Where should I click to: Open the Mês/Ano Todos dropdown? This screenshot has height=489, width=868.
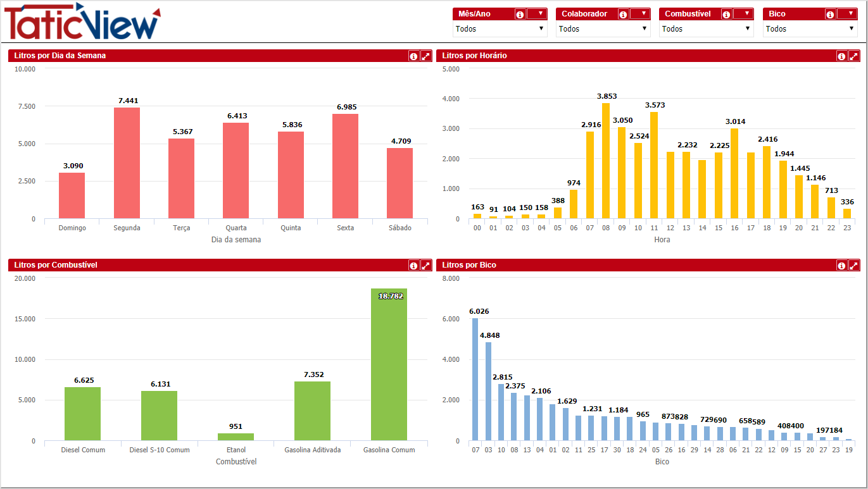[x=500, y=29]
